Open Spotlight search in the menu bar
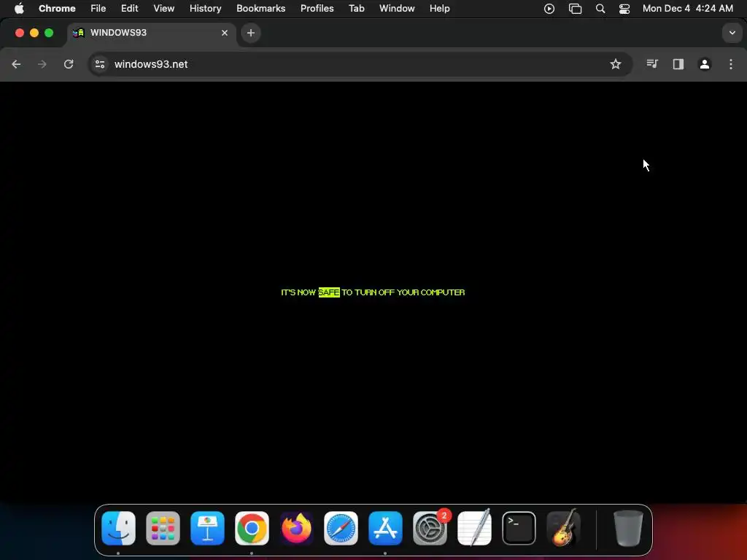Screen dimensions: 747x560 coord(600,9)
